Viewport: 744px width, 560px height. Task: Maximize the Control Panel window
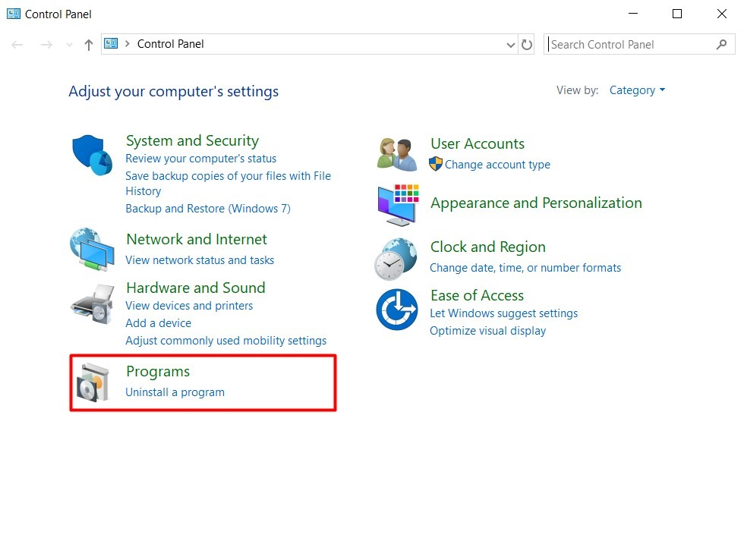tap(677, 14)
